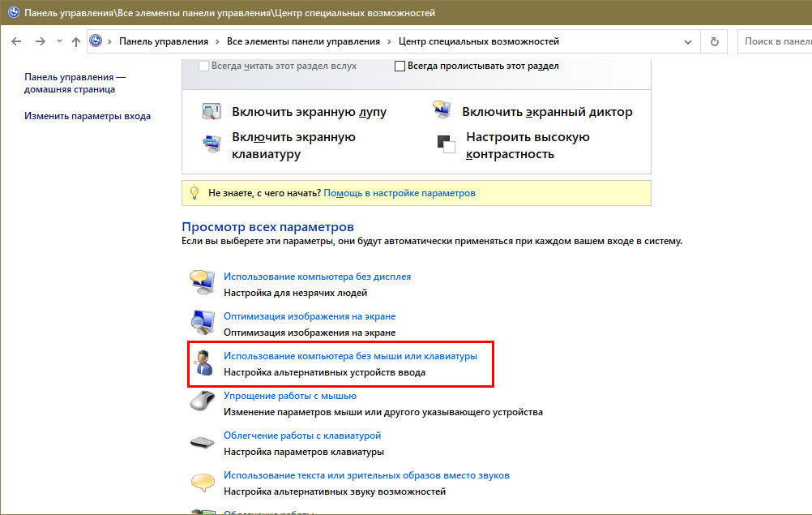This screenshot has height=515, width=812.
Task: Open the recent locations dropdown arrow
Action: pyautogui.click(x=60, y=41)
